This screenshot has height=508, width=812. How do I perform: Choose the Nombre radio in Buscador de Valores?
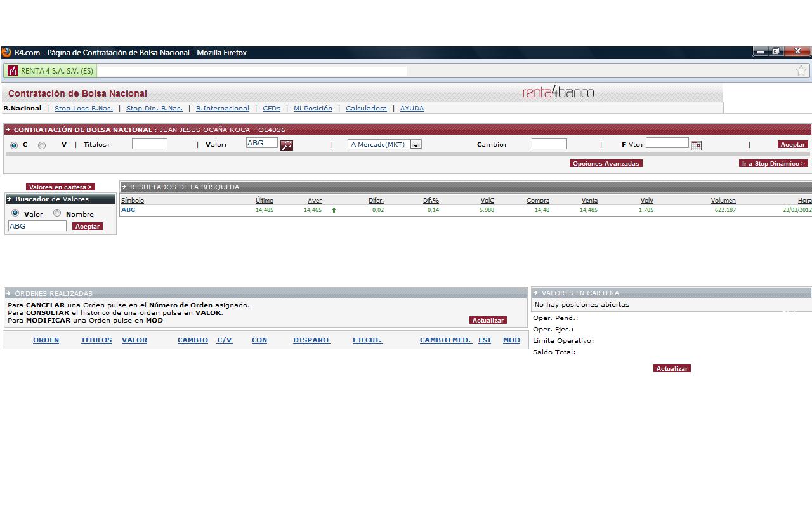(57, 213)
